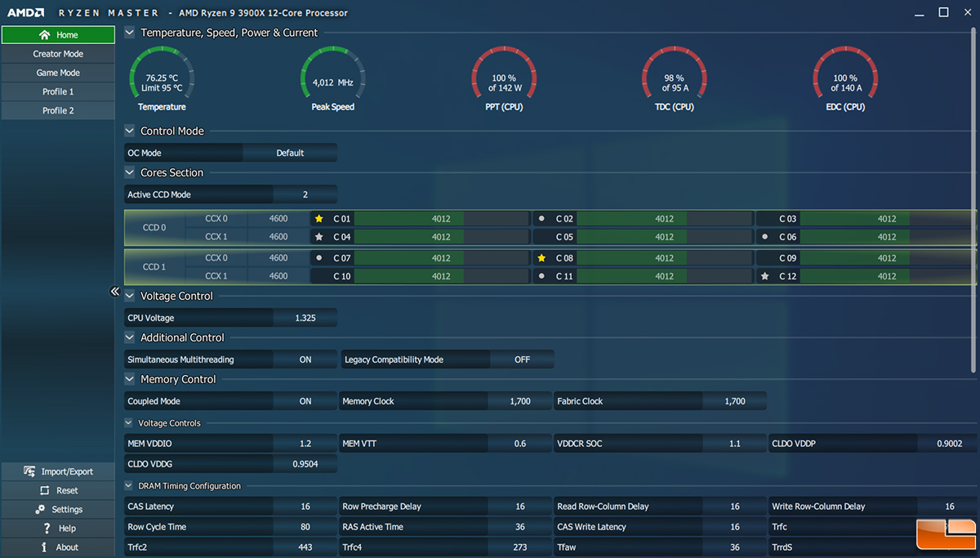This screenshot has height=558, width=980.
Task: Click the RAS Active Time value 36
Action: point(520,527)
